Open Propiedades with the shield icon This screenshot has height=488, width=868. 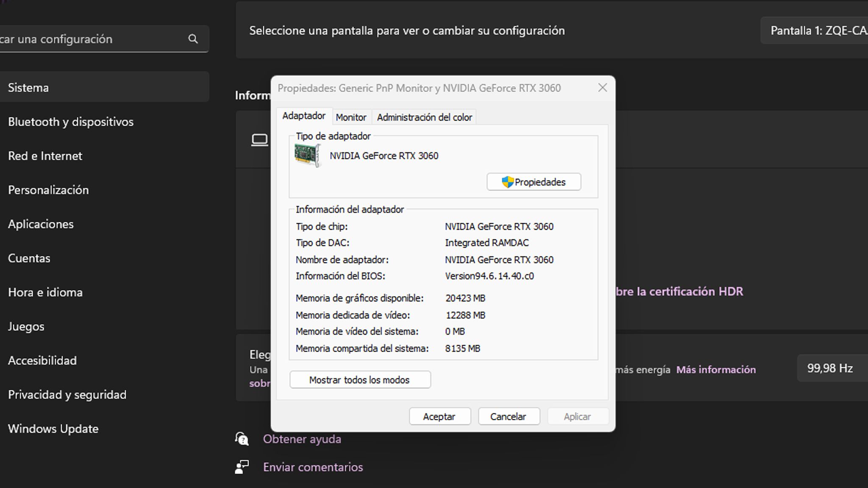tap(534, 182)
